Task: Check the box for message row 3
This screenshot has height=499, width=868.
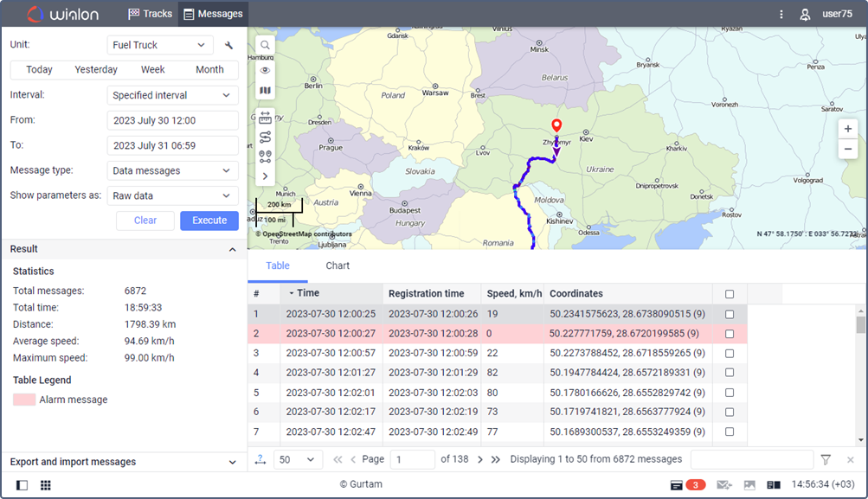Action: 730,354
